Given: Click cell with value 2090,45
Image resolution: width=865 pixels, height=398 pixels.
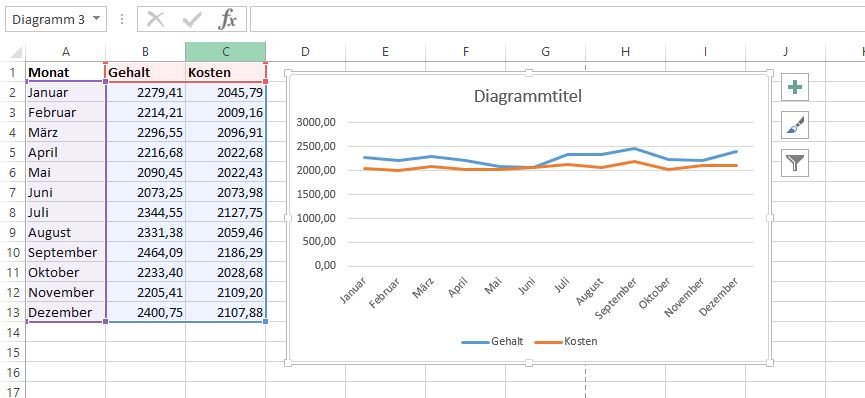Looking at the screenshot, I should [x=145, y=172].
